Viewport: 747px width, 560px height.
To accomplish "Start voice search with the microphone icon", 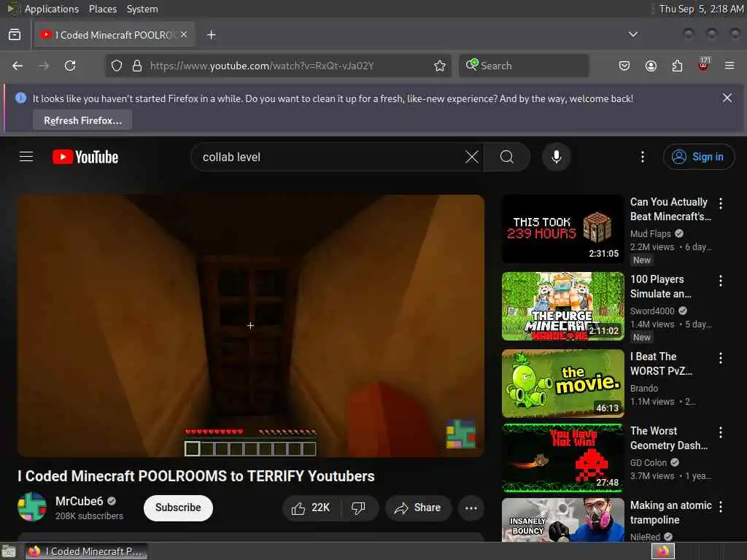I will pos(556,157).
